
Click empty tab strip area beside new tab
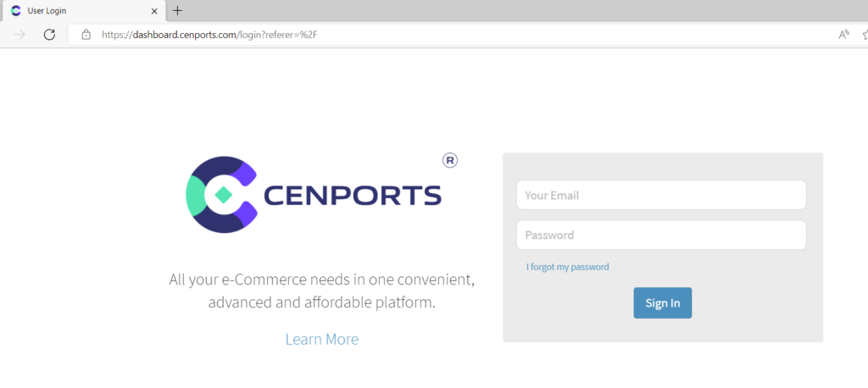[509, 11]
